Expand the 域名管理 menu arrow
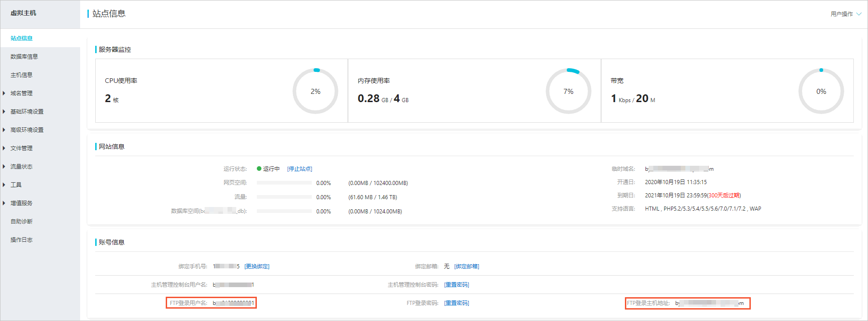The height and width of the screenshot is (321, 868). coord(4,93)
